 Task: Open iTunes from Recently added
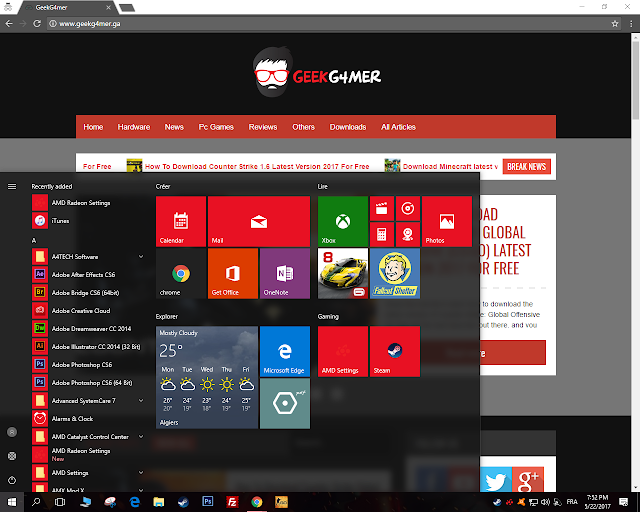coord(88,220)
